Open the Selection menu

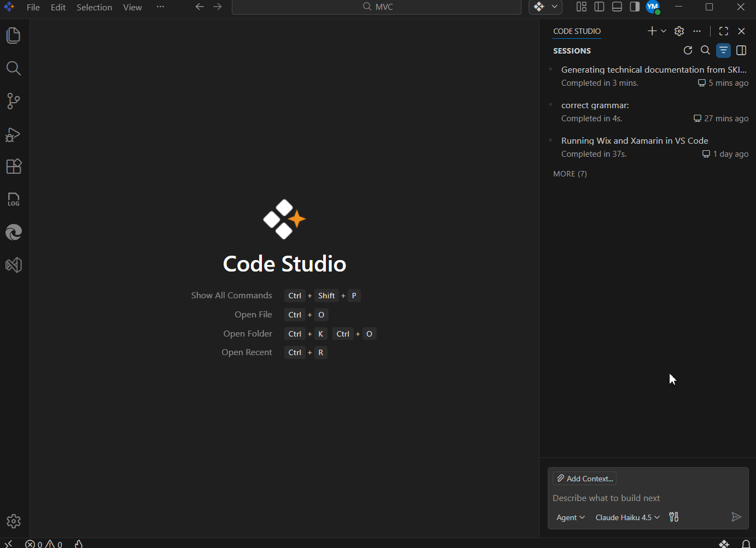pos(94,7)
